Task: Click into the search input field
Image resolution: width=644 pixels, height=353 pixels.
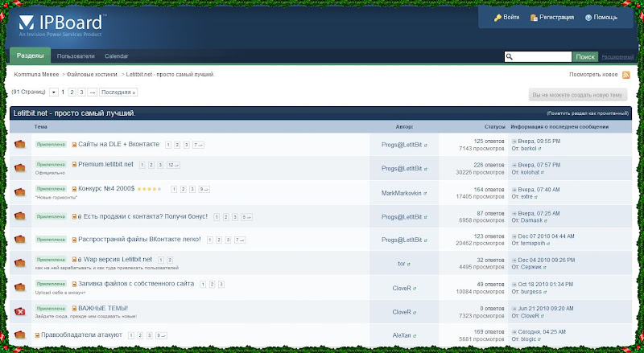Action: tap(542, 56)
